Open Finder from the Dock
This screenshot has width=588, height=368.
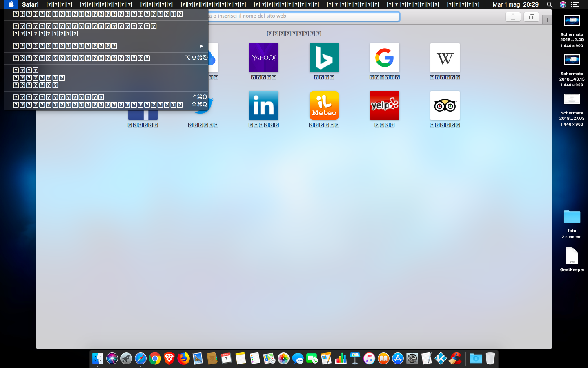(x=98, y=359)
